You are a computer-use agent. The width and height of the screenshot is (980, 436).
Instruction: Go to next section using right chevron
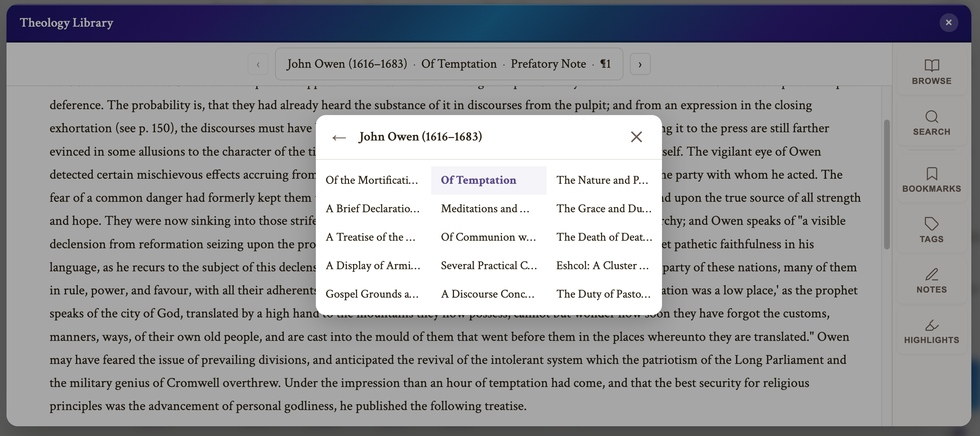[x=640, y=64]
